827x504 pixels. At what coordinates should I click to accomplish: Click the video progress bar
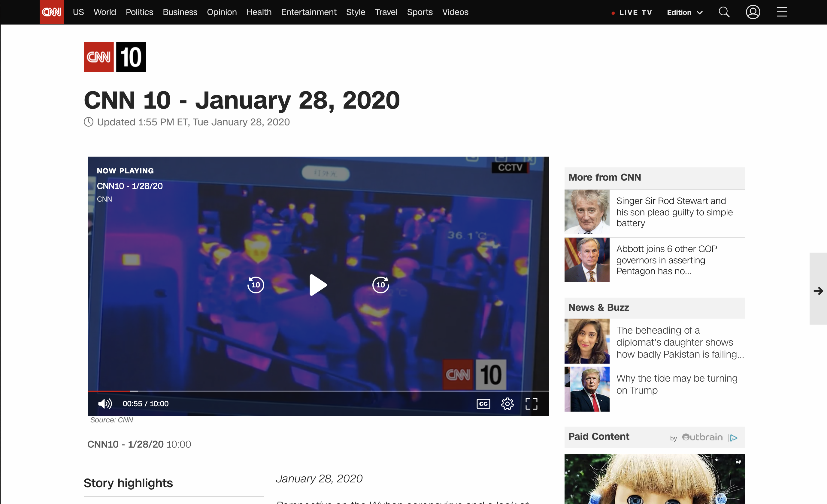click(x=318, y=391)
